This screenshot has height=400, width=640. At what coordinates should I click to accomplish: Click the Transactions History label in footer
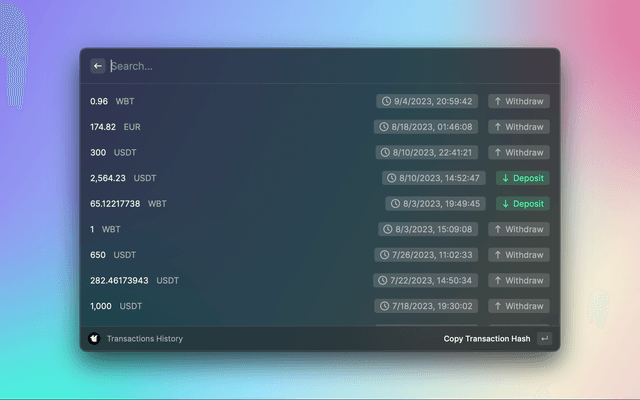coord(145,339)
